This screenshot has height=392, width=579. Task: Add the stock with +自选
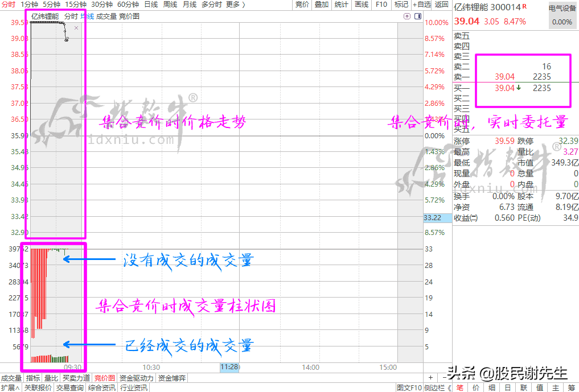[421, 5]
